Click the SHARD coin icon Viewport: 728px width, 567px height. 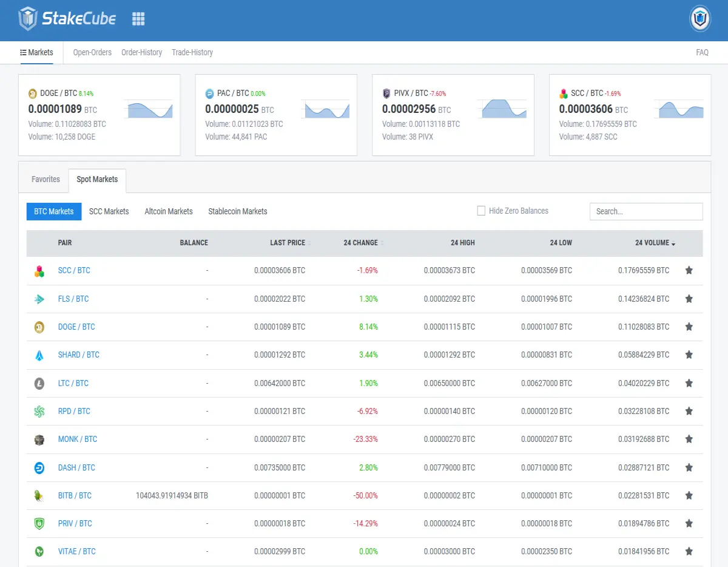tap(39, 355)
